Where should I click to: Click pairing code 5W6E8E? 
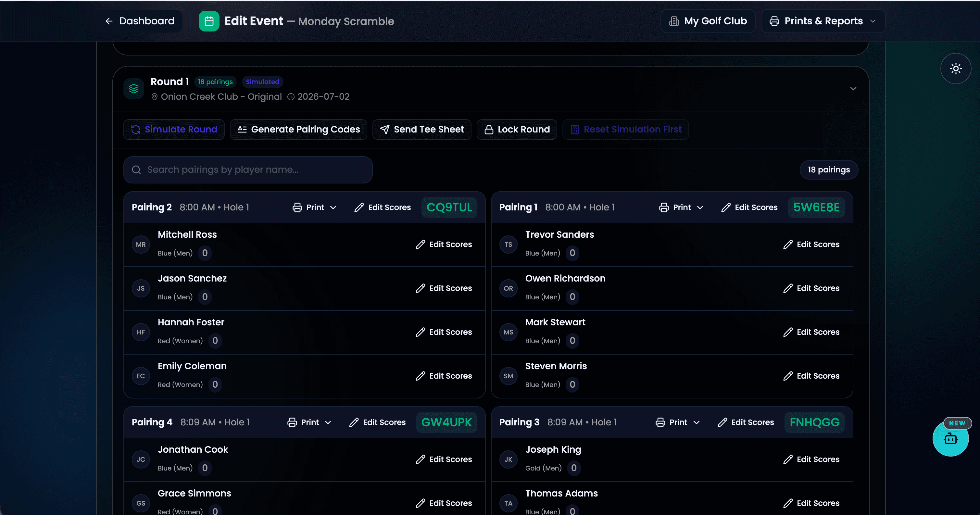(x=816, y=207)
